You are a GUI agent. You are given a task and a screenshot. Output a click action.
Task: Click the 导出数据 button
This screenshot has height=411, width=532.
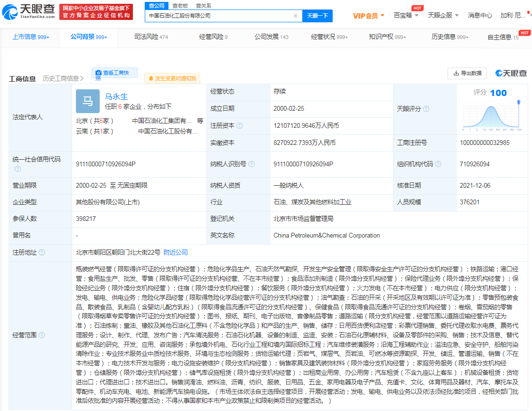click(x=467, y=73)
